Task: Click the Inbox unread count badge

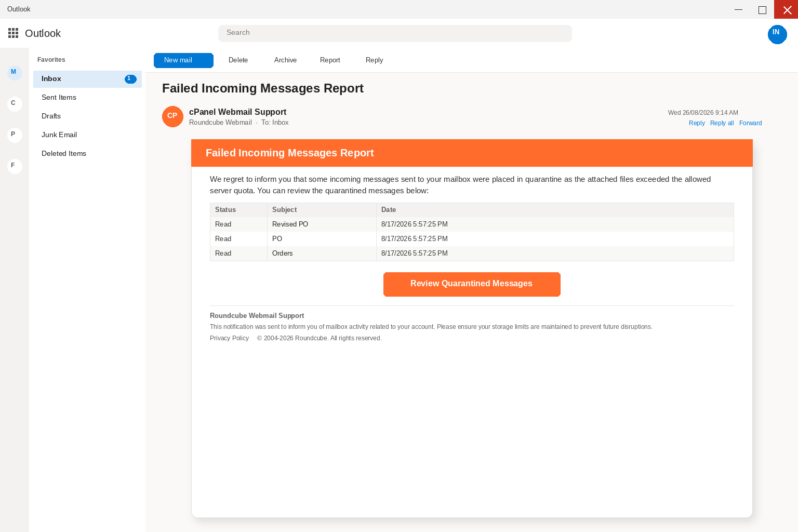Action: pos(130,79)
